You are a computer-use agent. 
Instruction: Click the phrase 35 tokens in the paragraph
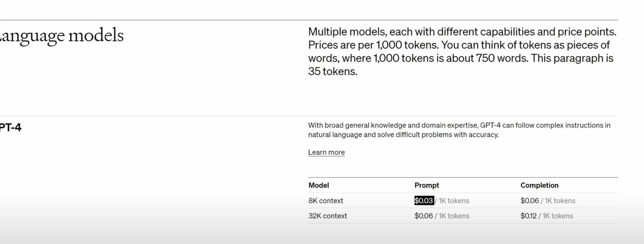(333, 71)
